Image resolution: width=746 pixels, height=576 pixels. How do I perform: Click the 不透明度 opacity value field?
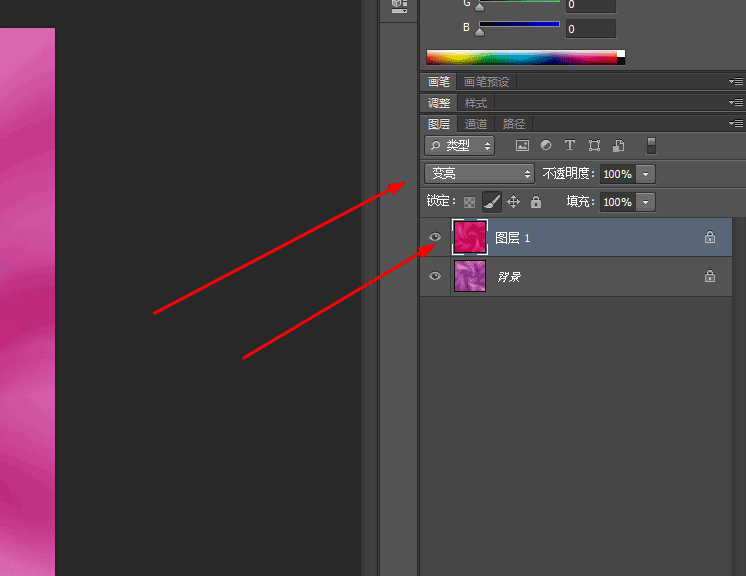click(618, 174)
